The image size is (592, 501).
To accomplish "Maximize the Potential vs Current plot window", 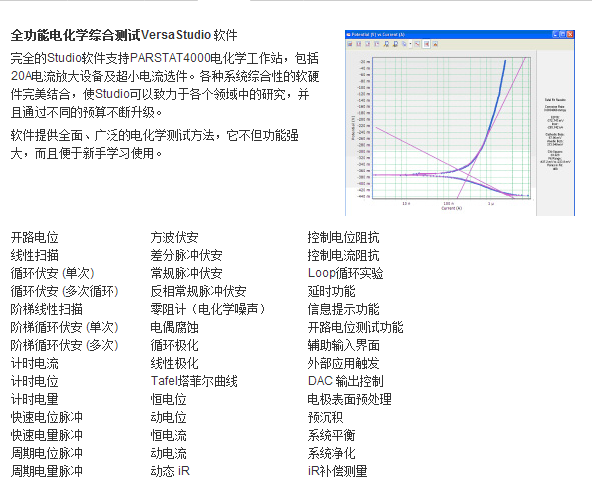I will click(x=563, y=34).
